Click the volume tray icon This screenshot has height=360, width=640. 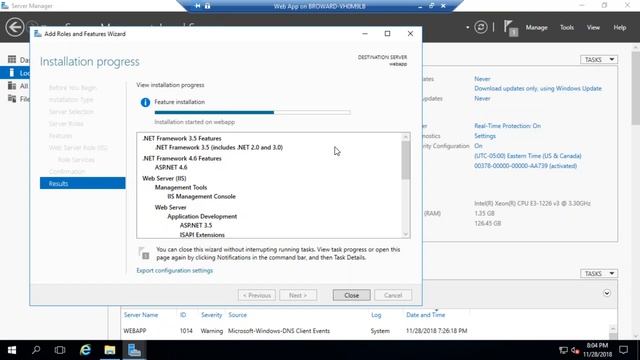point(575,350)
